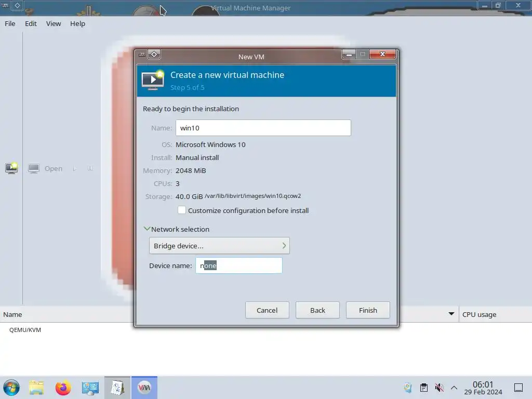Collapse the Network selection expander
This screenshot has width=532, height=399.
[x=147, y=229]
